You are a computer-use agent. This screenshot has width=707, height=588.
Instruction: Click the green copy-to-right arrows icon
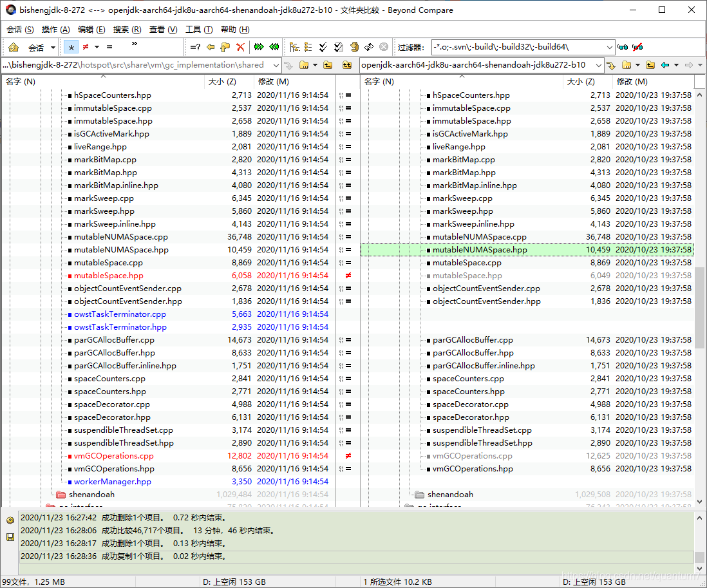point(259,46)
